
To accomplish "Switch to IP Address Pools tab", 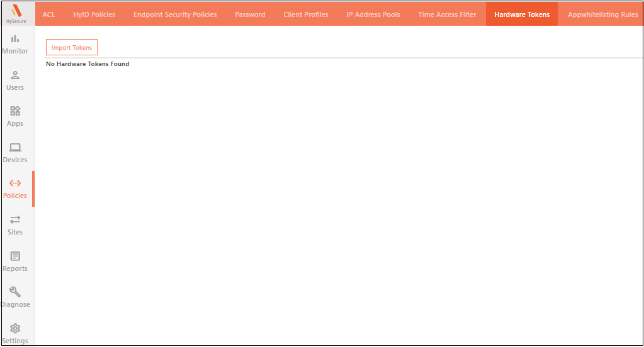I will point(373,14).
